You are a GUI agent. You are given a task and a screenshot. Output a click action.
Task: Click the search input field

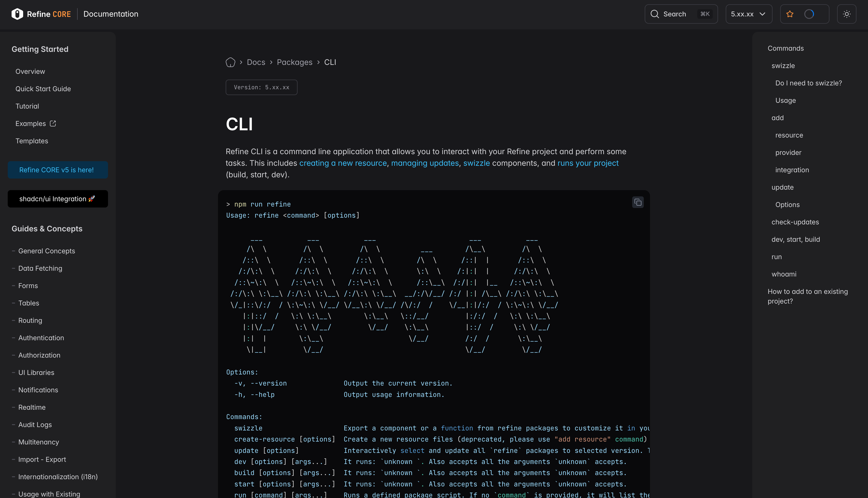click(x=681, y=14)
